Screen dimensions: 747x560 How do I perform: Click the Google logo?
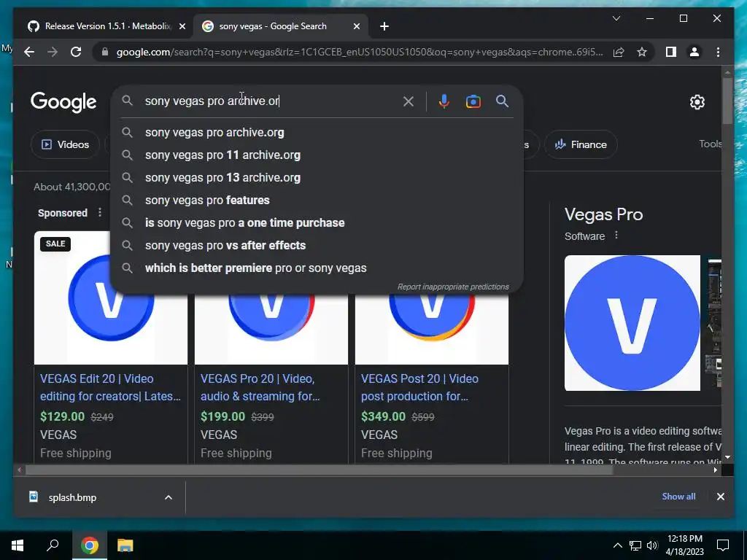pos(63,102)
